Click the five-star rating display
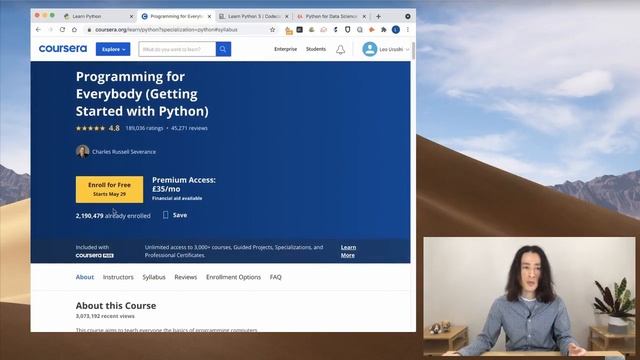 (90, 128)
